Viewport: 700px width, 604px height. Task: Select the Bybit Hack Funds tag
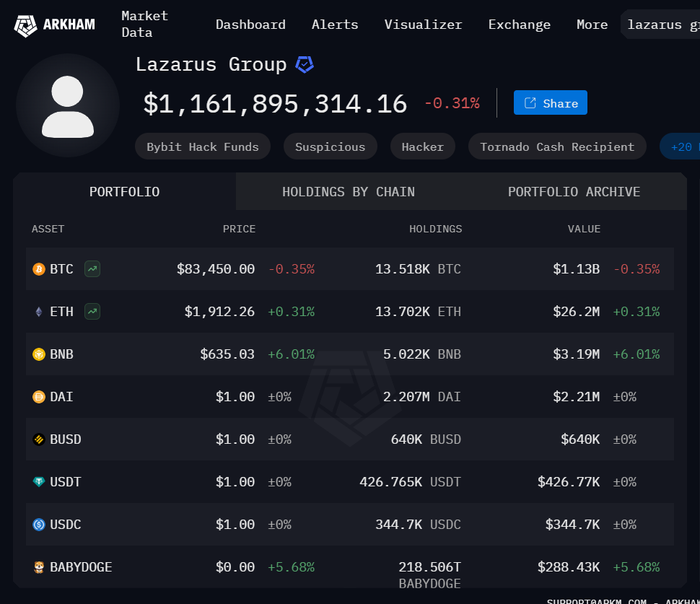click(203, 146)
